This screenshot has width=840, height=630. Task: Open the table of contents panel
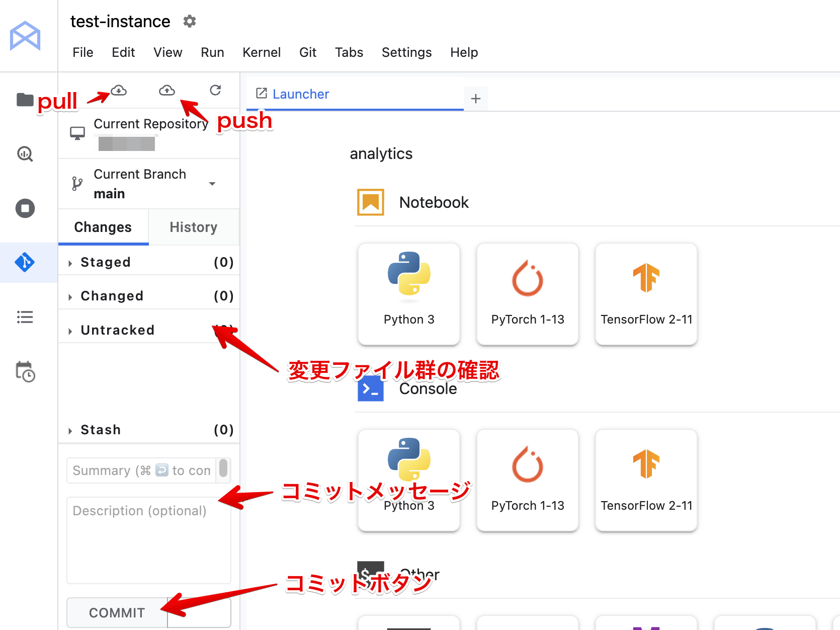(x=25, y=317)
